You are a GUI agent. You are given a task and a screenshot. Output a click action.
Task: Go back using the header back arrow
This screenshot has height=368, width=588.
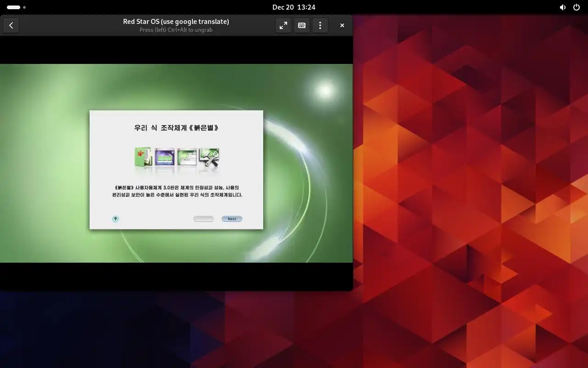click(x=11, y=26)
